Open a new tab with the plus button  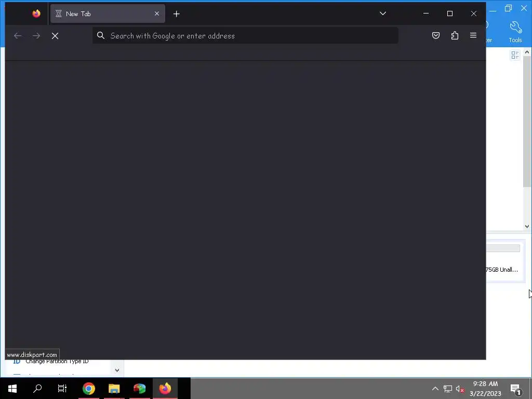point(177,14)
